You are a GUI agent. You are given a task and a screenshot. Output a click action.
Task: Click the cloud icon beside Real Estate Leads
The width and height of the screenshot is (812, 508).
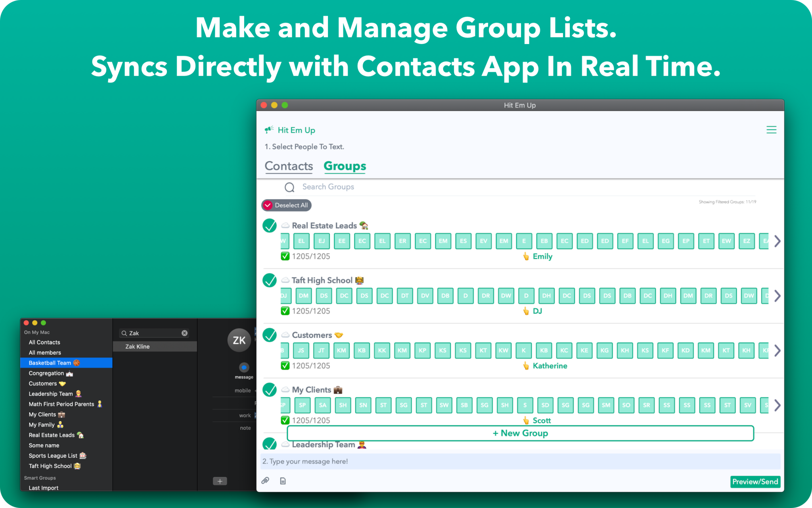click(x=285, y=225)
